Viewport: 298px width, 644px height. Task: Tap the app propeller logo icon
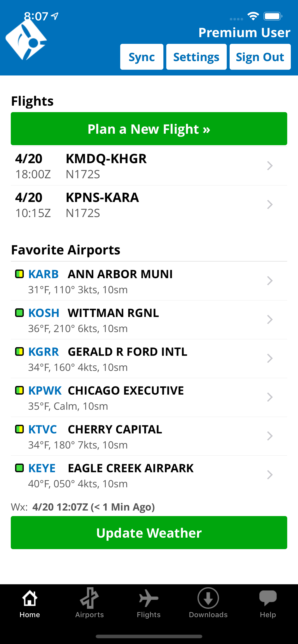[26, 40]
